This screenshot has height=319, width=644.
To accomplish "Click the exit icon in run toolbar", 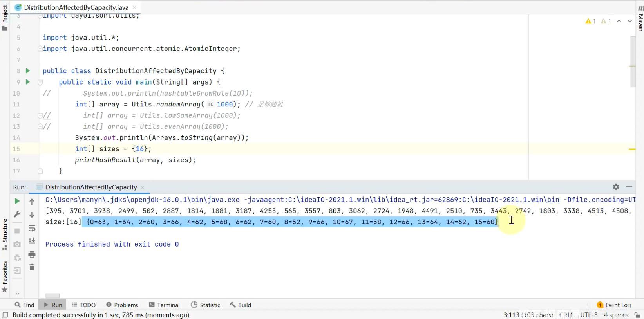I will (17, 270).
